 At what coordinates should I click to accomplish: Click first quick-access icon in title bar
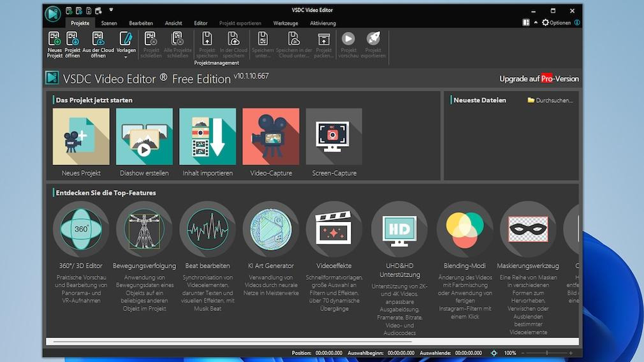[x=69, y=11]
